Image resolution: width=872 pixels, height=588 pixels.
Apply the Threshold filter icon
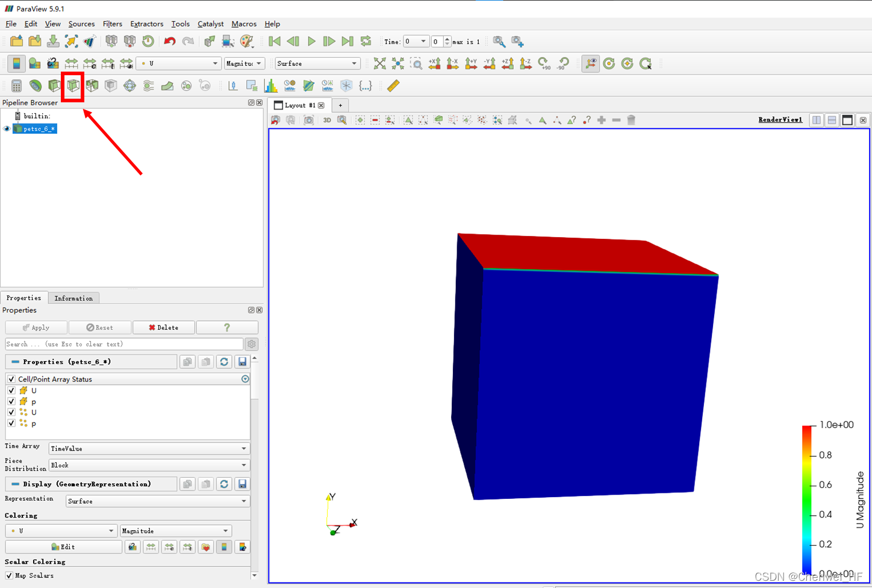click(92, 85)
